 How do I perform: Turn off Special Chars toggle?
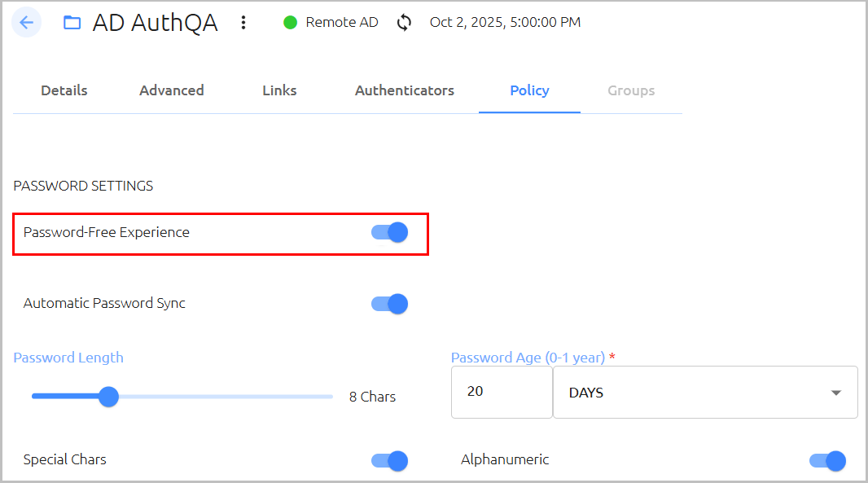(390, 460)
